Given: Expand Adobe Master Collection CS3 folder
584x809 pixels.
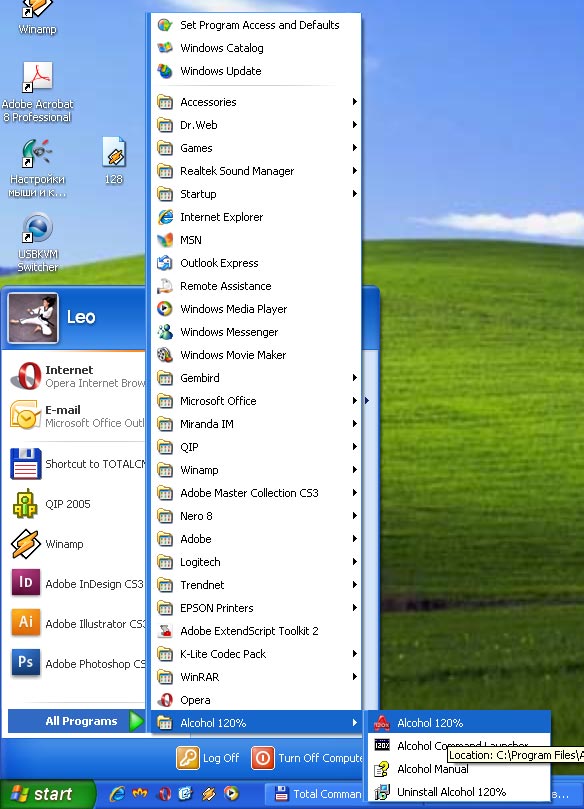Looking at the screenshot, I should point(256,493).
